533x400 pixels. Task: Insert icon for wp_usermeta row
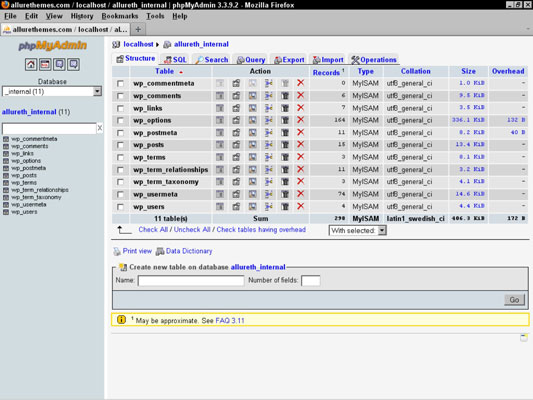[x=269, y=194]
